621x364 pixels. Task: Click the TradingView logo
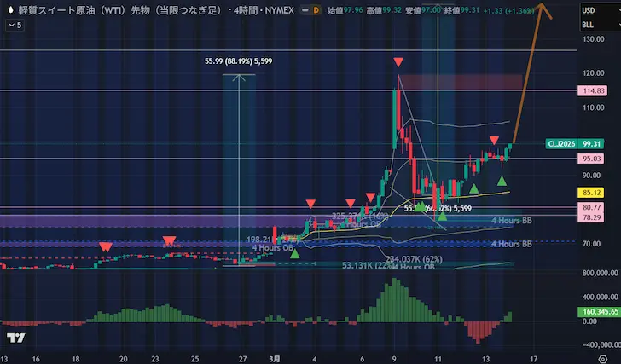(15, 338)
